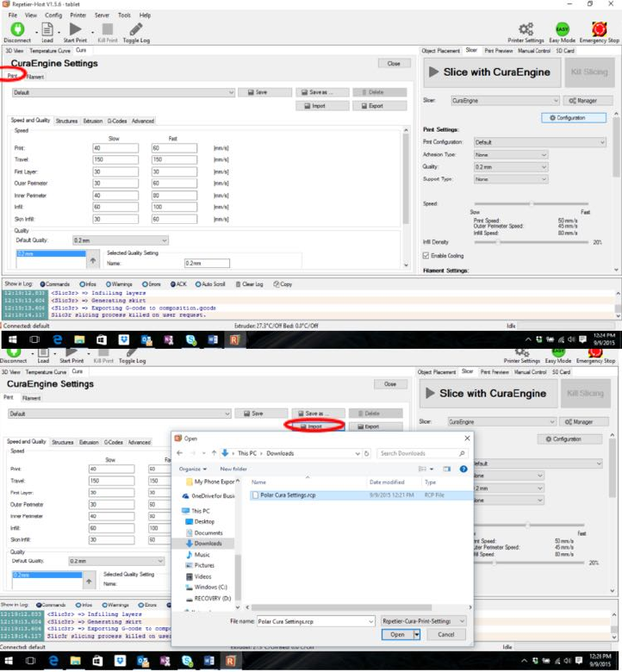Select the Polar Cura Settings.rcp file

tap(360, 495)
